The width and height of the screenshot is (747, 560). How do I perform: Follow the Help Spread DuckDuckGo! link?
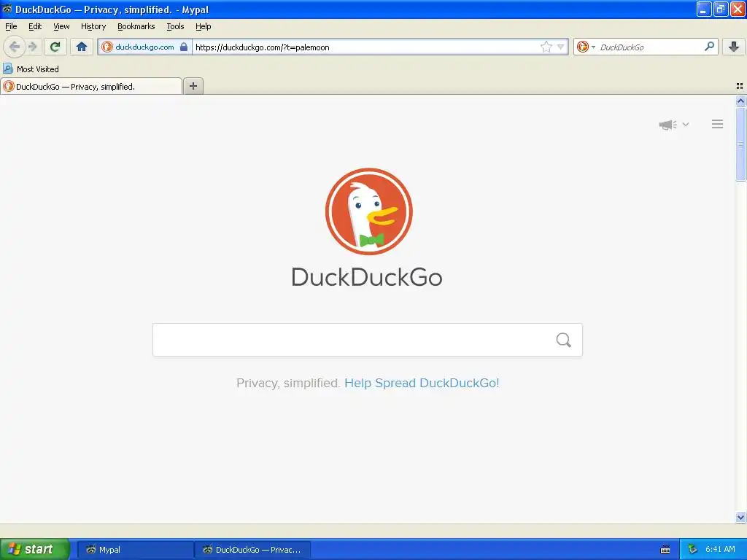click(x=422, y=383)
